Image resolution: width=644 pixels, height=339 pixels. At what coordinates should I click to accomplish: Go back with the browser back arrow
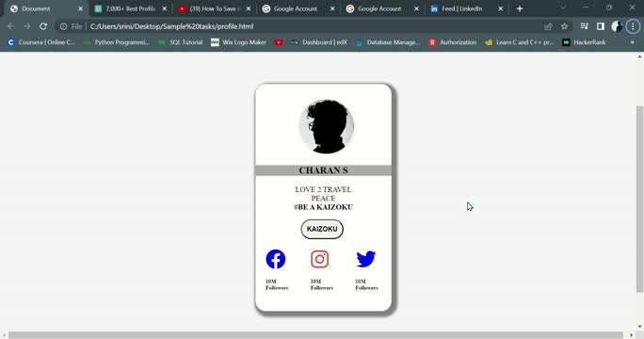pyautogui.click(x=11, y=26)
